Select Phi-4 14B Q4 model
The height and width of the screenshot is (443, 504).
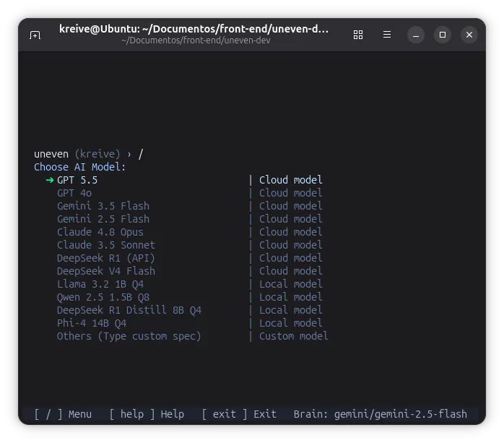(92, 323)
